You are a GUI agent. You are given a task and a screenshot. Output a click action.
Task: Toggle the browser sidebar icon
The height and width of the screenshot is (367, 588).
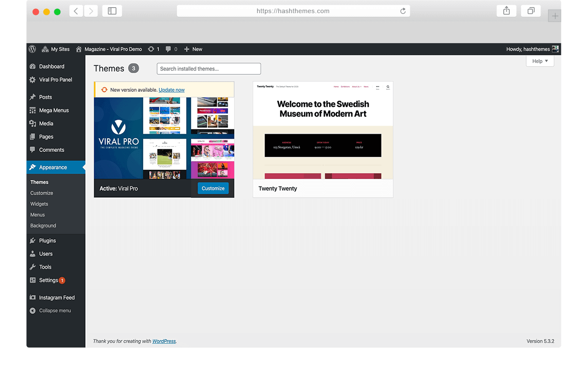[112, 11]
